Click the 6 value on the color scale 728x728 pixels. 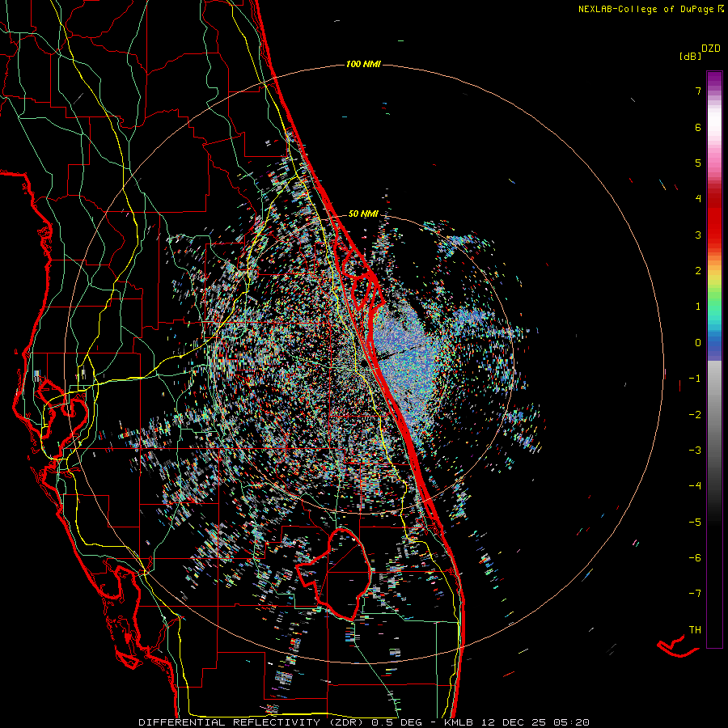click(x=698, y=127)
